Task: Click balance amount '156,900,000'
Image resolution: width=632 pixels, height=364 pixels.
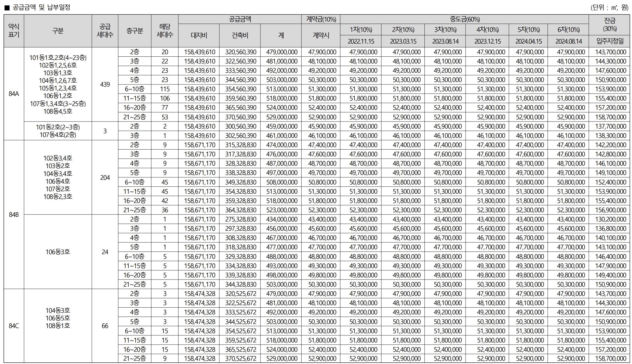Action: [x=610, y=210]
